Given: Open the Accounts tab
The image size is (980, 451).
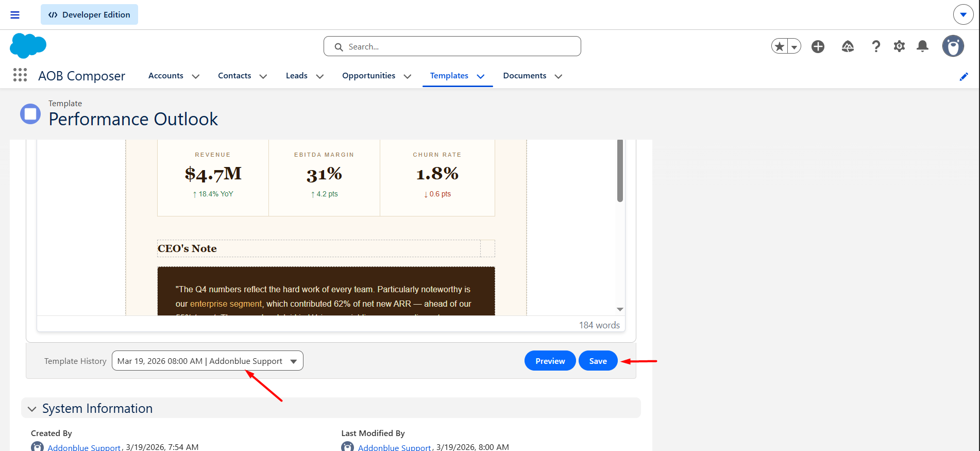Looking at the screenshot, I should [166, 75].
